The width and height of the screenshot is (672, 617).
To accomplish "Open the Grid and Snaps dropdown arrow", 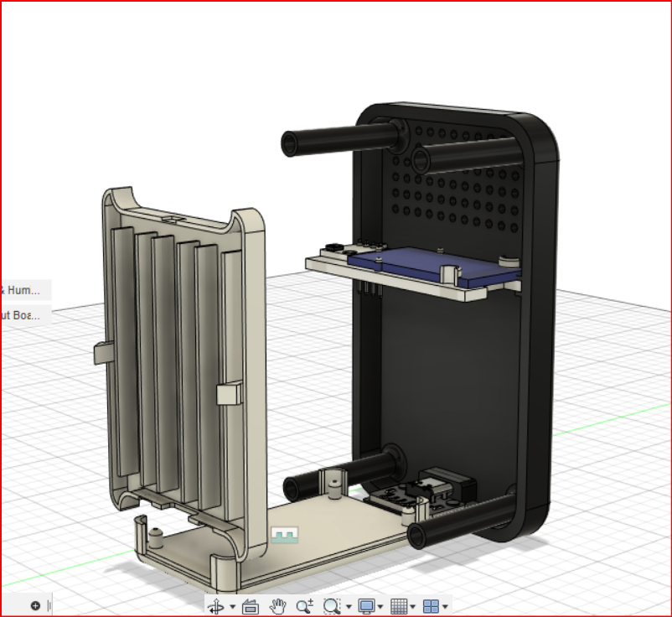I will pos(413,607).
